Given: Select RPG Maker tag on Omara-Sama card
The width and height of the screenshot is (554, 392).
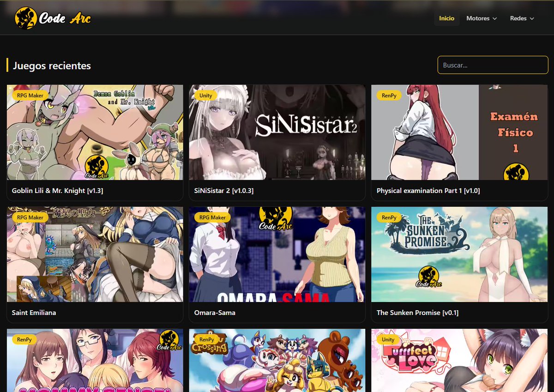Looking at the screenshot, I should pos(212,217).
